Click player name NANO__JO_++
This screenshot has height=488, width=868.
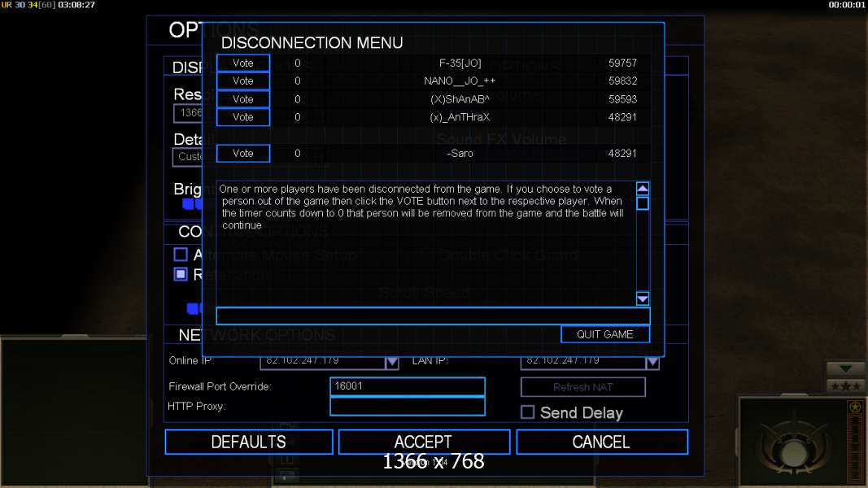pyautogui.click(x=460, y=81)
